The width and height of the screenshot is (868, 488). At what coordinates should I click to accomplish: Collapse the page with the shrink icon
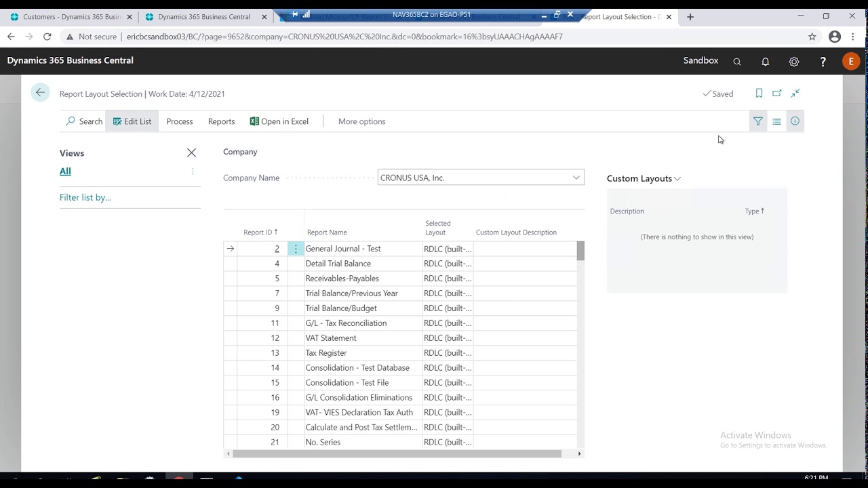pyautogui.click(x=795, y=94)
